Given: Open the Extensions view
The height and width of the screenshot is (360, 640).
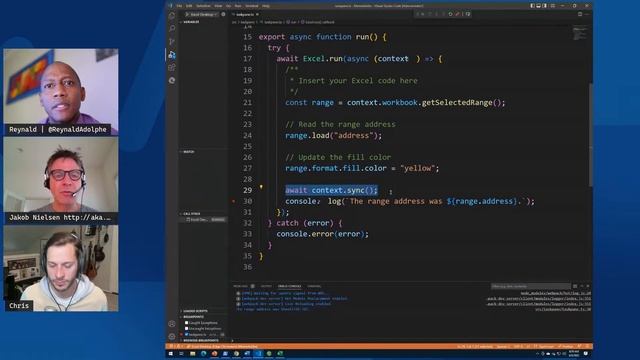Looking at the screenshot, I should pos(172,67).
